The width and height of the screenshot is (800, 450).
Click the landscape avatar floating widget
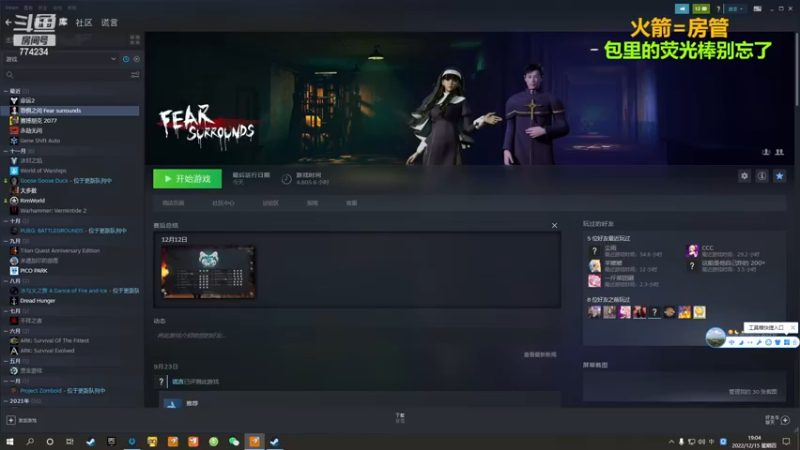pos(715,337)
